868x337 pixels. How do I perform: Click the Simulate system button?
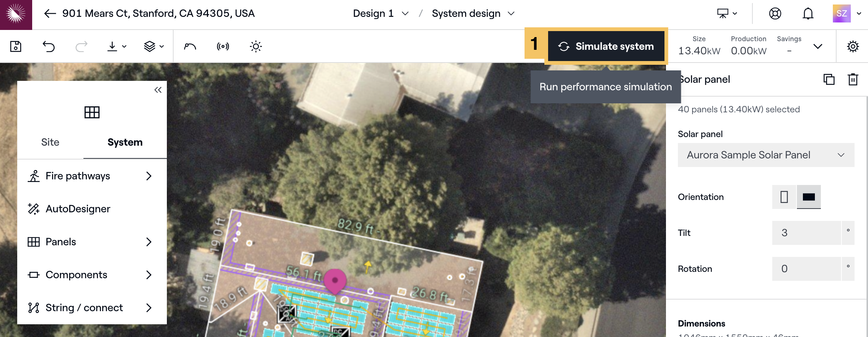click(606, 46)
